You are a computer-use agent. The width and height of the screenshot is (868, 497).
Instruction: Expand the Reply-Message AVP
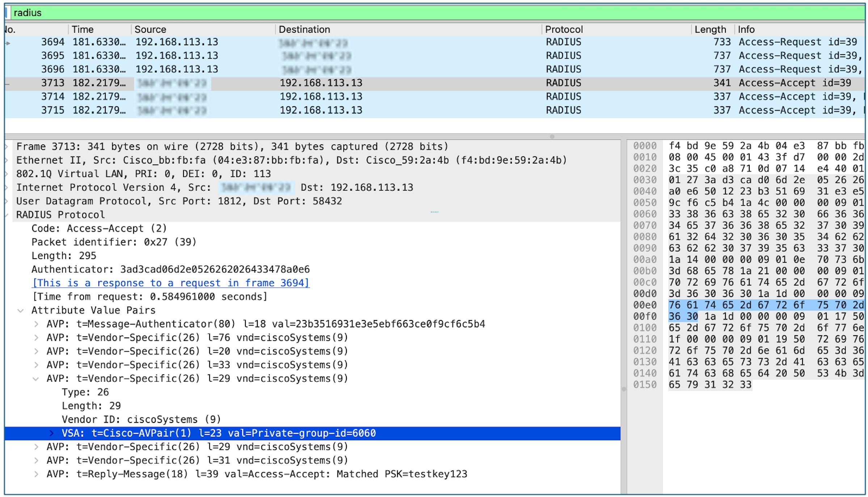36,474
